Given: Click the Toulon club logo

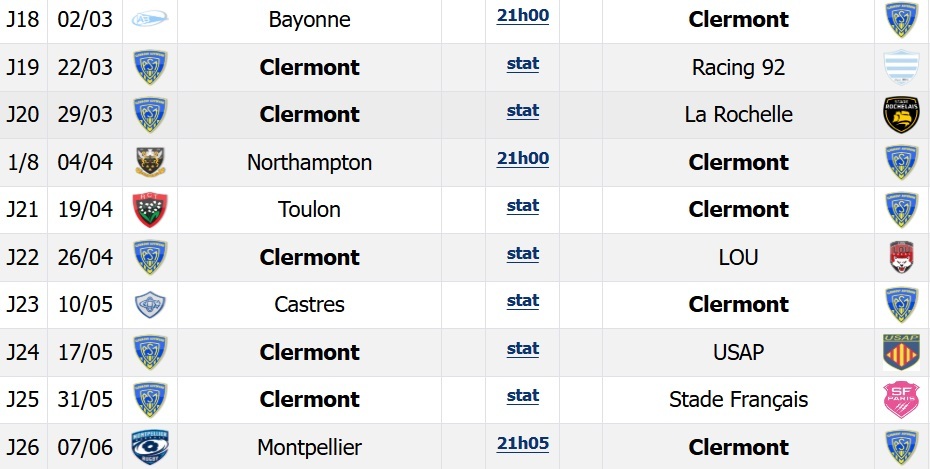Looking at the screenshot, I should click(150, 209).
